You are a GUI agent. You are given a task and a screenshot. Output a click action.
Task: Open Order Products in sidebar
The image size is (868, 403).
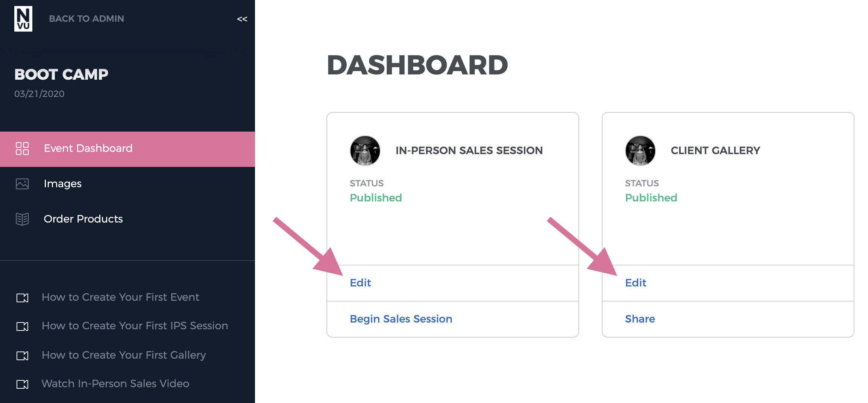(127, 219)
